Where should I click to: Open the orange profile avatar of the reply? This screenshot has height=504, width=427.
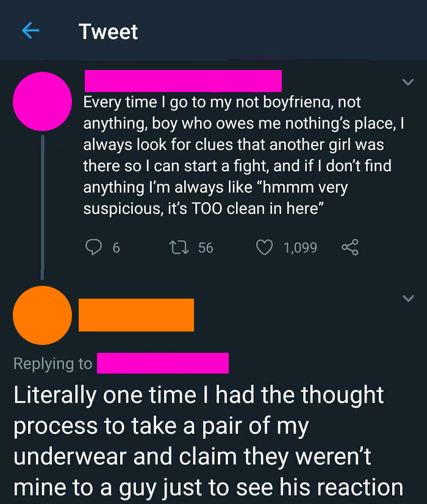click(42, 315)
